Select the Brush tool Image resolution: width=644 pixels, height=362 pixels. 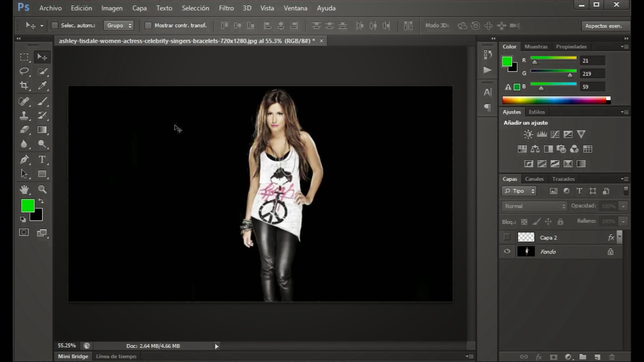coord(42,101)
